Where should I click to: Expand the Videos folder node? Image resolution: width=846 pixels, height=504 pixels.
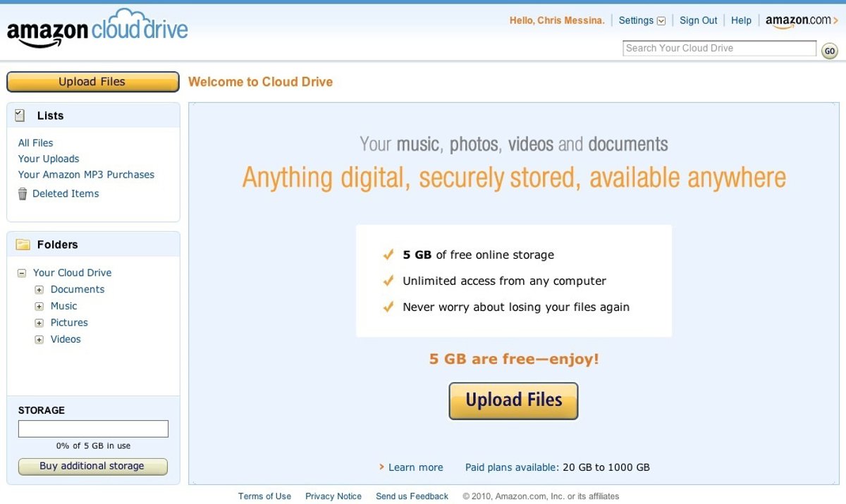click(x=39, y=340)
